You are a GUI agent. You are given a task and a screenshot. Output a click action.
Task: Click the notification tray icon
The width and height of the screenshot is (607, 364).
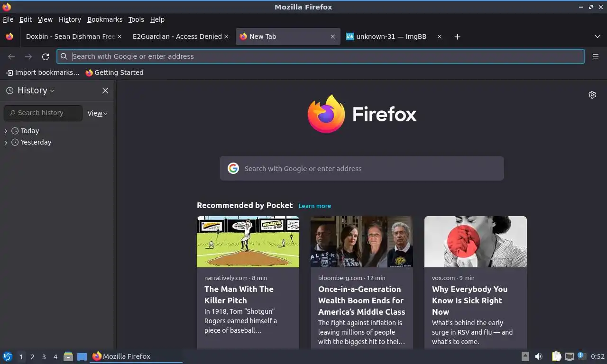tap(581, 356)
